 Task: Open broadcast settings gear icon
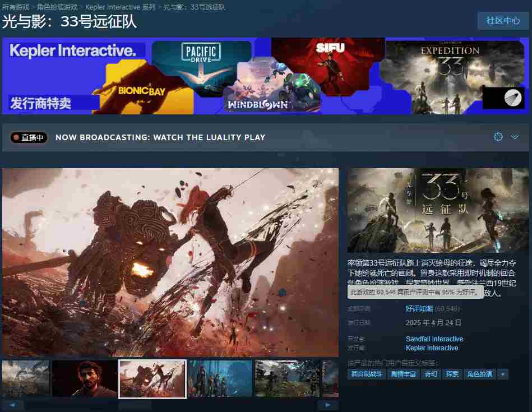(x=498, y=137)
